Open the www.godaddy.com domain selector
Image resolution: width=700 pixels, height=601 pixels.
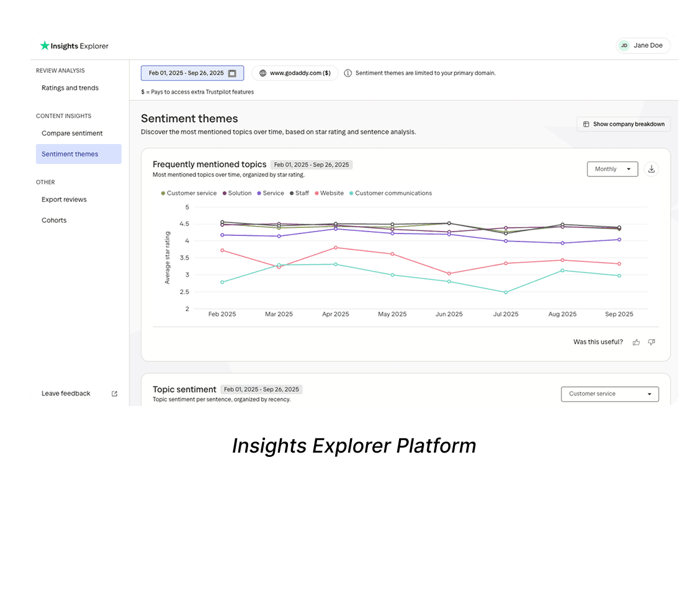pyautogui.click(x=295, y=73)
